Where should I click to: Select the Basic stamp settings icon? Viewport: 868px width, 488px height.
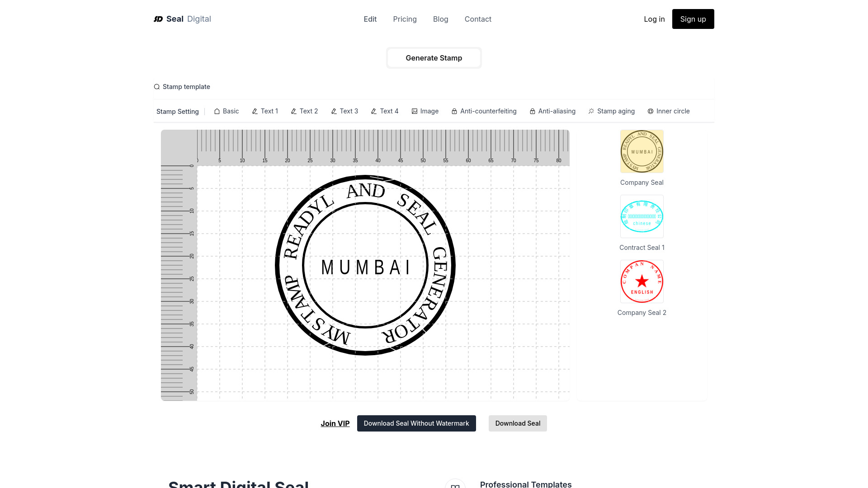pos(217,111)
